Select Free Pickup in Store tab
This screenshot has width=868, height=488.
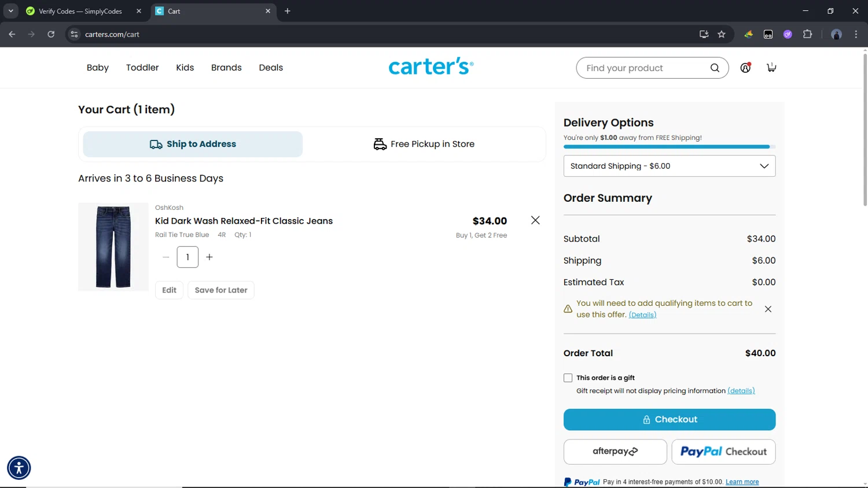click(x=424, y=144)
